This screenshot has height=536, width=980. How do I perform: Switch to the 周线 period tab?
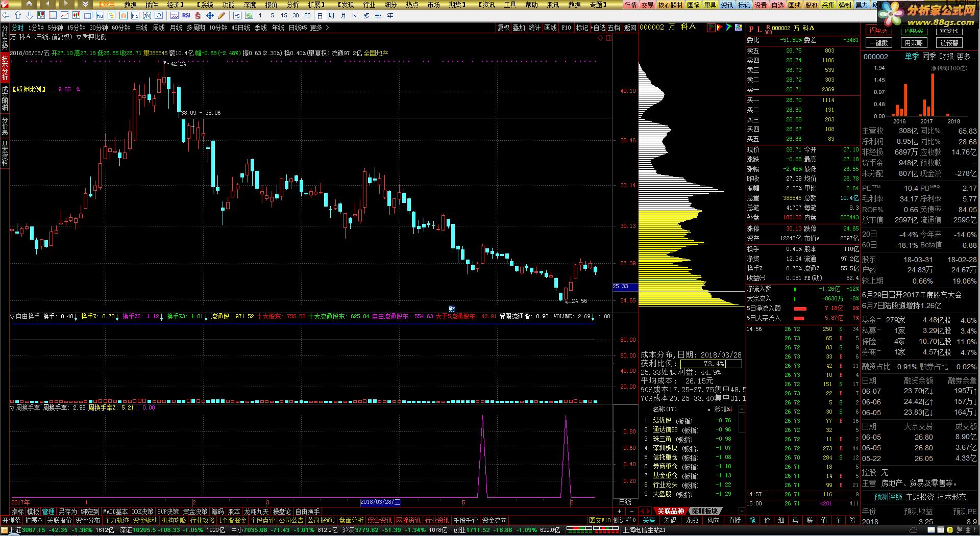point(159,28)
